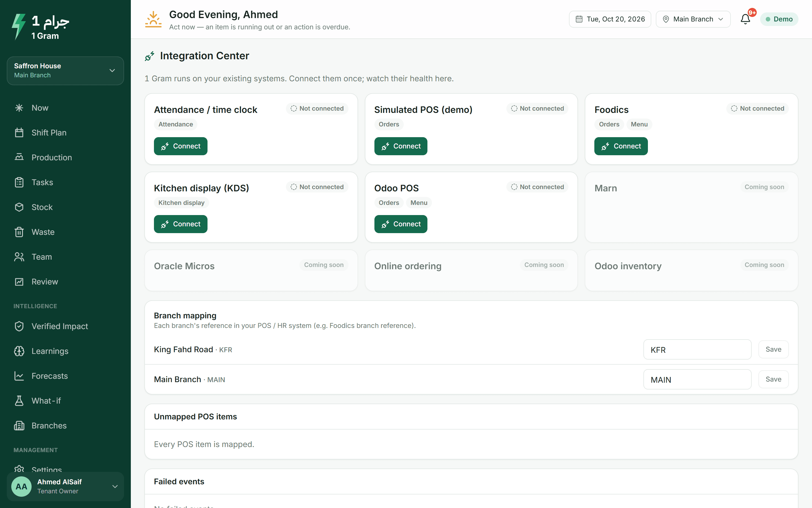
Task: Click the Stock box icon
Action: click(19, 207)
